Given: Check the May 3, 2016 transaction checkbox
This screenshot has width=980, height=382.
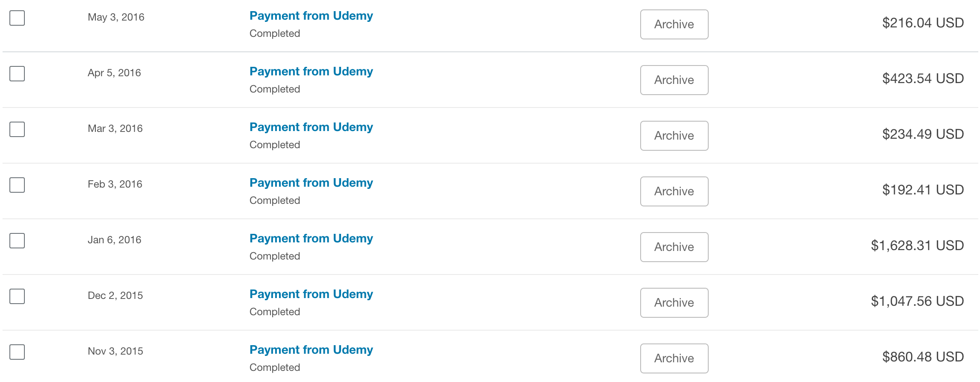Looking at the screenshot, I should (x=17, y=18).
